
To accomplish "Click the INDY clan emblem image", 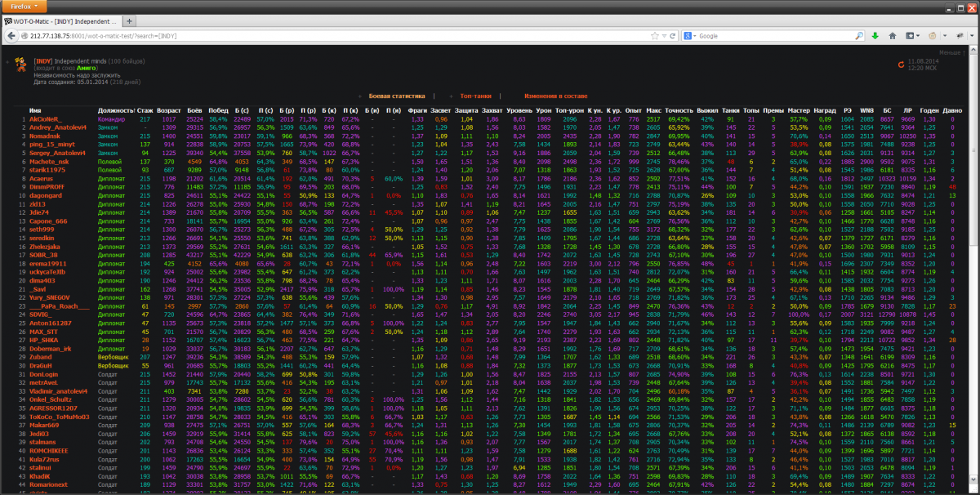I will click(x=22, y=67).
